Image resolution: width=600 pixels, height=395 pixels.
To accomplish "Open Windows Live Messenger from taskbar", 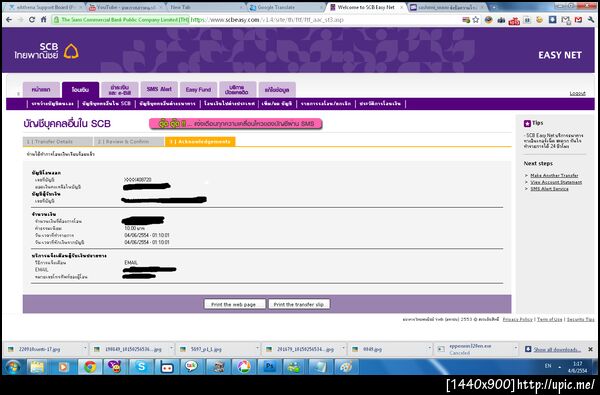I will [295, 367].
